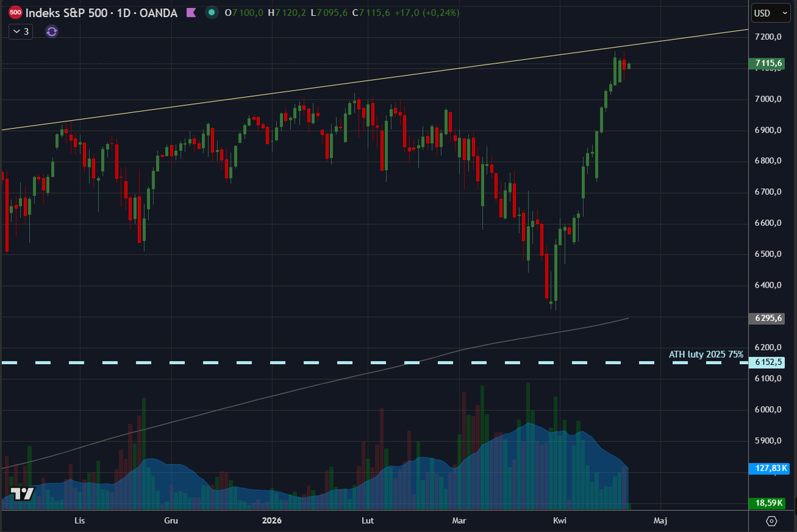Click the 7000,0 price scale label
The height and width of the screenshot is (532, 797).
pyautogui.click(x=767, y=99)
